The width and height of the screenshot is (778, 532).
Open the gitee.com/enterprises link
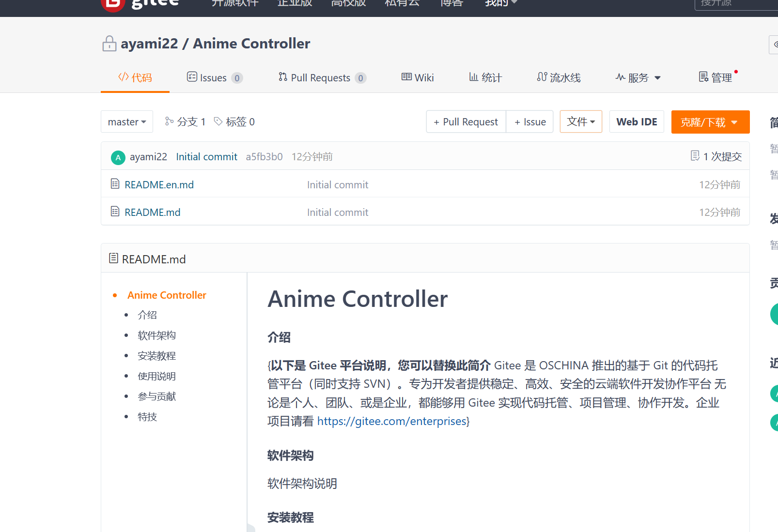391,422
